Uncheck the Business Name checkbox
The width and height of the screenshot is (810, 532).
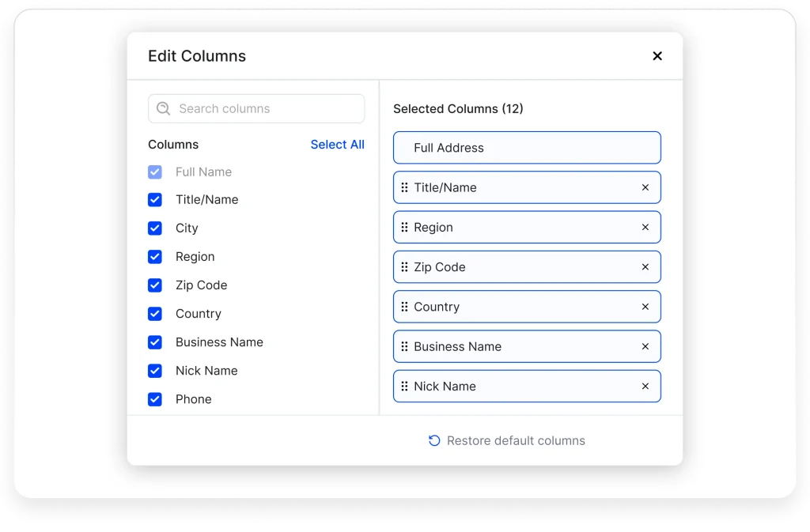click(x=155, y=342)
